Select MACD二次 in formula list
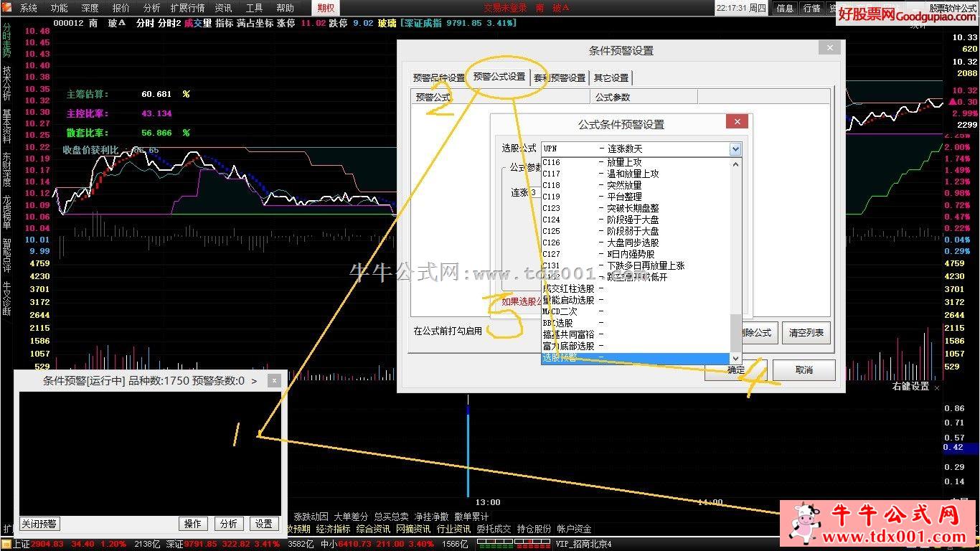 (x=635, y=311)
